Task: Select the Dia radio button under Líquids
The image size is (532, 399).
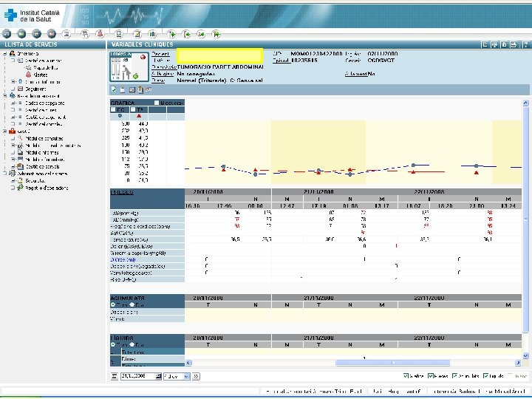Action: [x=132, y=345]
